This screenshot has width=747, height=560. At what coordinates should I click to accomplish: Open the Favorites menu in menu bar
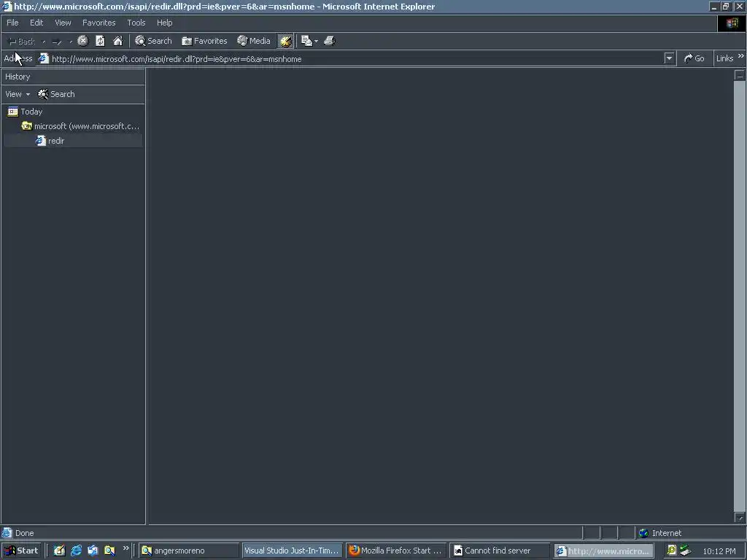pos(99,23)
